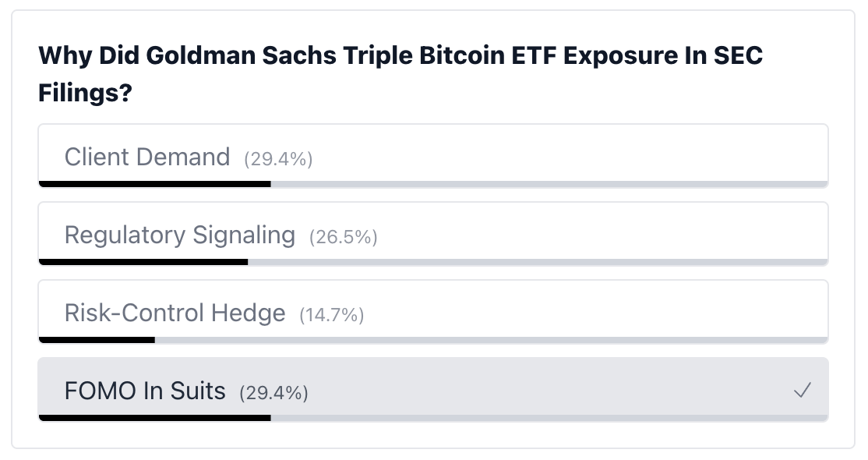Viewport: 868px width, 460px height.
Task: Click the Regulatory Signaling result progress bar
Action: (x=433, y=262)
